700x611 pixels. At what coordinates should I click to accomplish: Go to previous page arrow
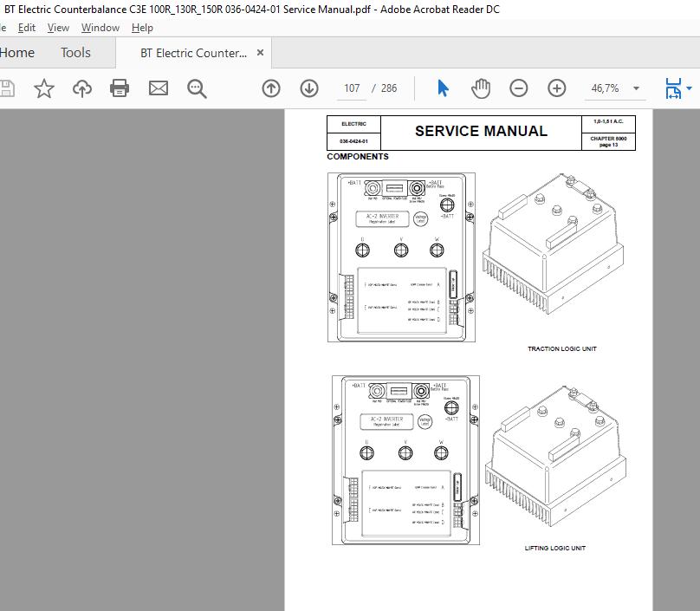pos(271,88)
